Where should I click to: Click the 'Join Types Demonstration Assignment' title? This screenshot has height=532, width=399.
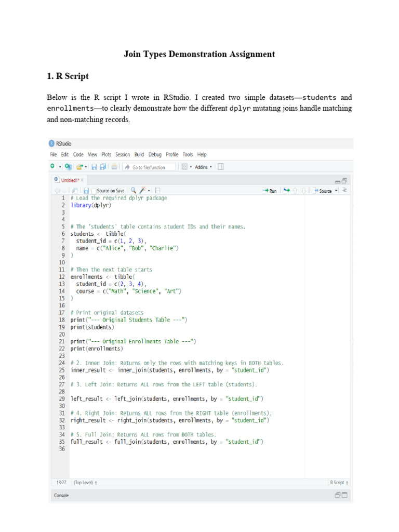pyautogui.click(x=199, y=54)
